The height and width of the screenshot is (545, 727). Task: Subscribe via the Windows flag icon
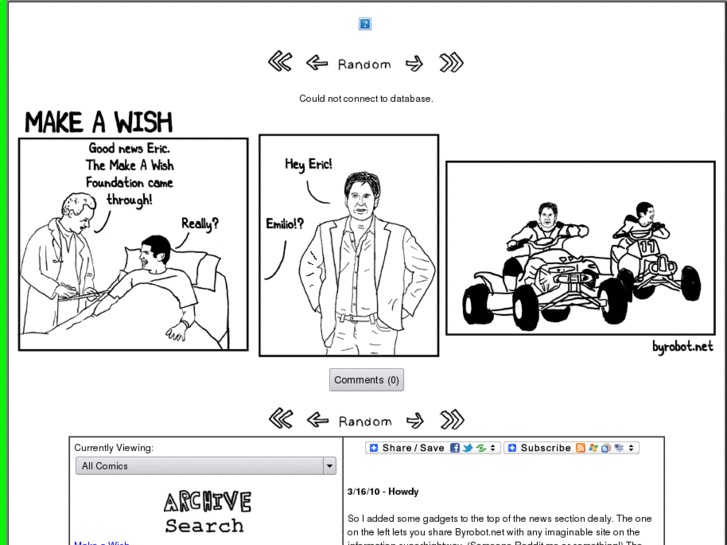593,448
